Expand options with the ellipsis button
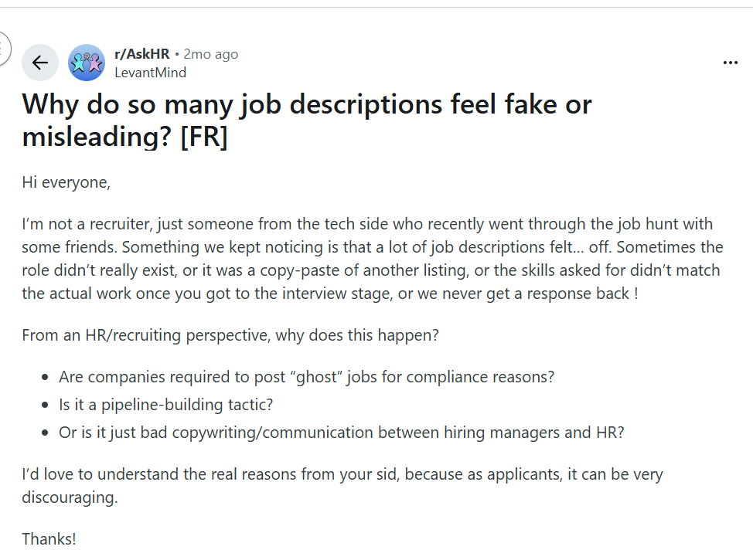Viewport: 753px width, 560px height. 730,62
